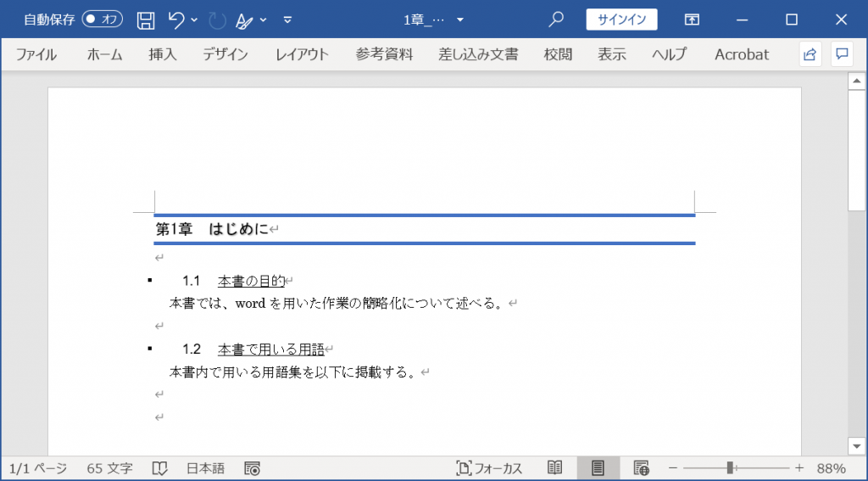Click the scrollbar down arrow
This screenshot has height=481, width=868.
[x=856, y=445]
